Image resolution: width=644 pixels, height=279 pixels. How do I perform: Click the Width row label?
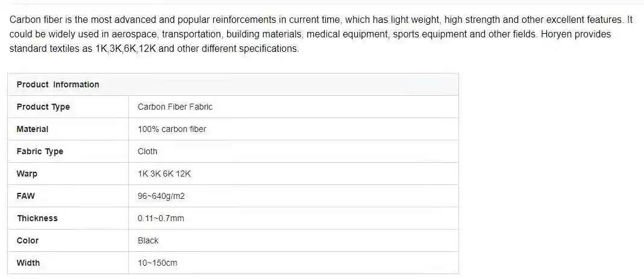tap(28, 263)
